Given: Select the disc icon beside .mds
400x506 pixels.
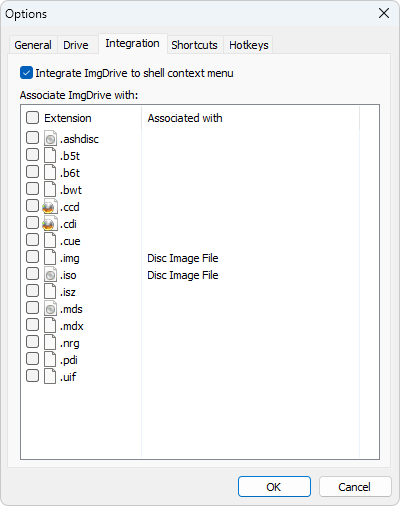Looking at the screenshot, I should point(50,309).
